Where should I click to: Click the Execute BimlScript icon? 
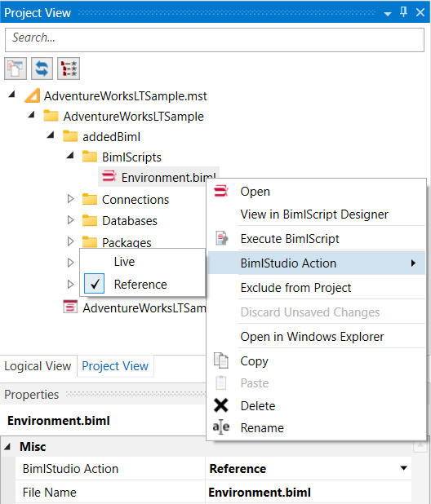[221, 238]
